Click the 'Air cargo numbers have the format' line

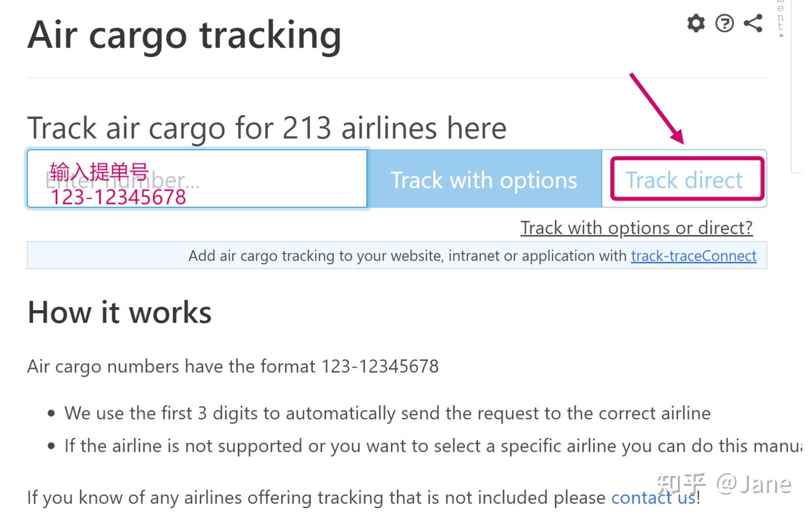click(x=233, y=366)
